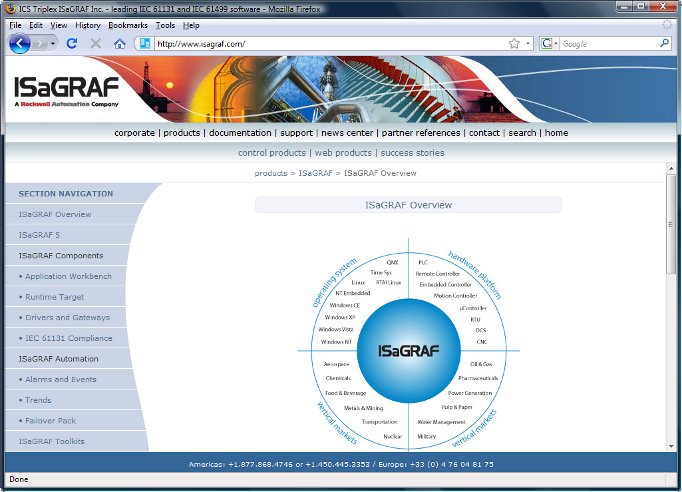Click the search magnifier icon
Image resolution: width=682 pixels, height=492 pixels.
(x=664, y=44)
